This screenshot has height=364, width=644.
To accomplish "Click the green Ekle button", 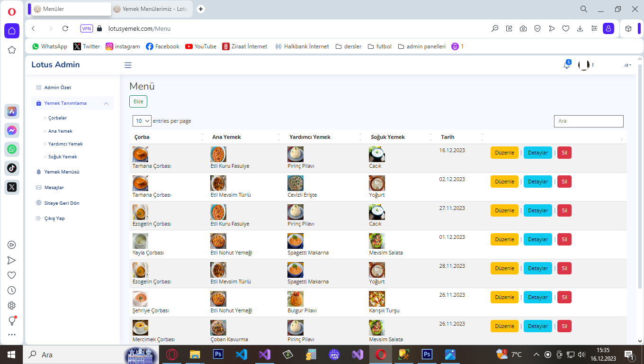I will (138, 101).
